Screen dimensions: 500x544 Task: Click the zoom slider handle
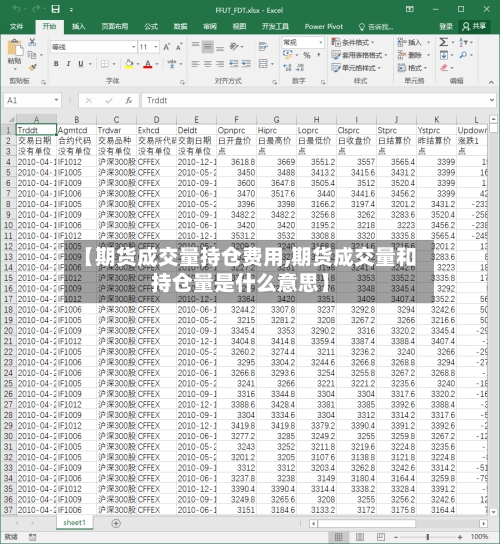pos(428,537)
